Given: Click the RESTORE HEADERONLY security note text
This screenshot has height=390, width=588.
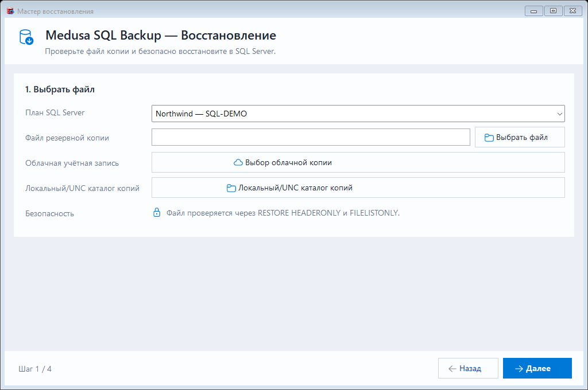Looking at the screenshot, I should 283,213.
